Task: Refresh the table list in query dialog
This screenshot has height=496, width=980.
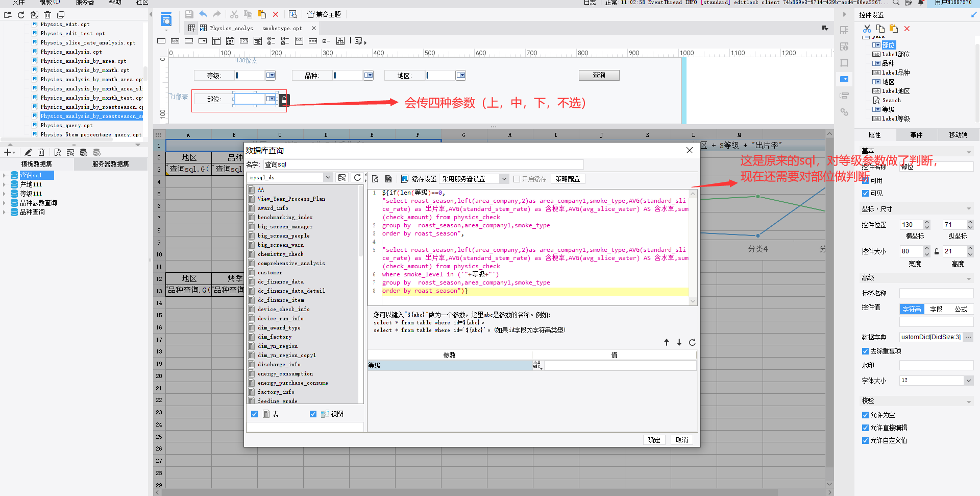Action: [357, 177]
